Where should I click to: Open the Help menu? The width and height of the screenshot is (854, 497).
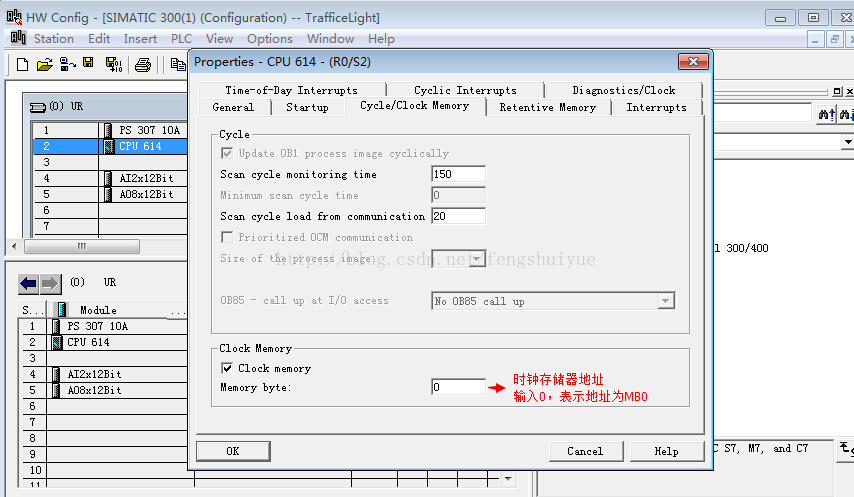381,39
